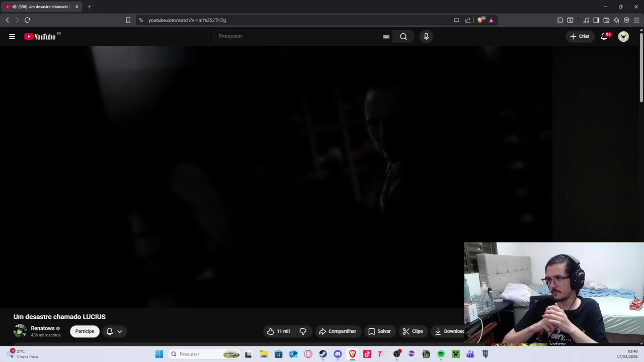The image size is (644, 362).
Task: Open site settings icon beside the URL
Action: [x=141, y=20]
